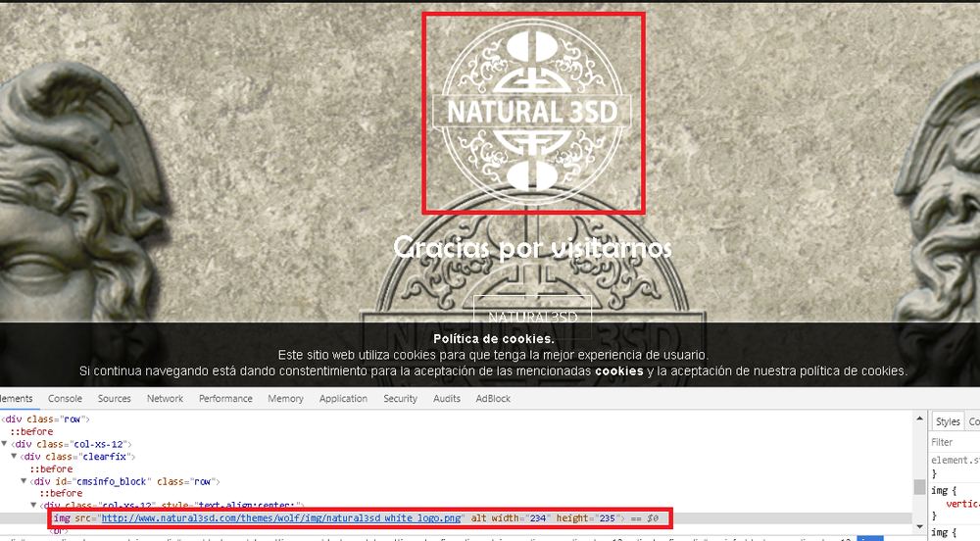Screen dimensions: 980x541
Task: Switch to the Sources tab
Action: (115, 399)
